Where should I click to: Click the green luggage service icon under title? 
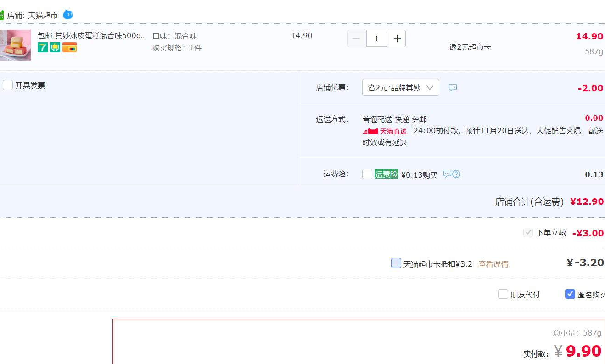point(55,47)
